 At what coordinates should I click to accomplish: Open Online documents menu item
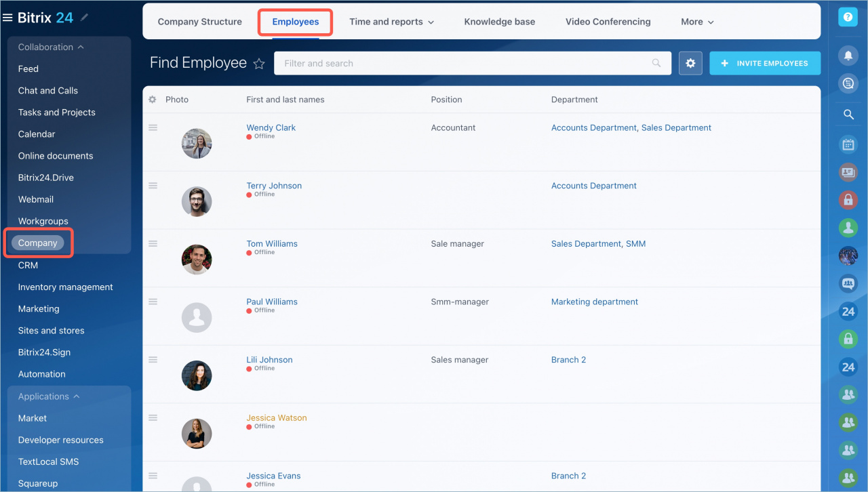[x=56, y=156]
